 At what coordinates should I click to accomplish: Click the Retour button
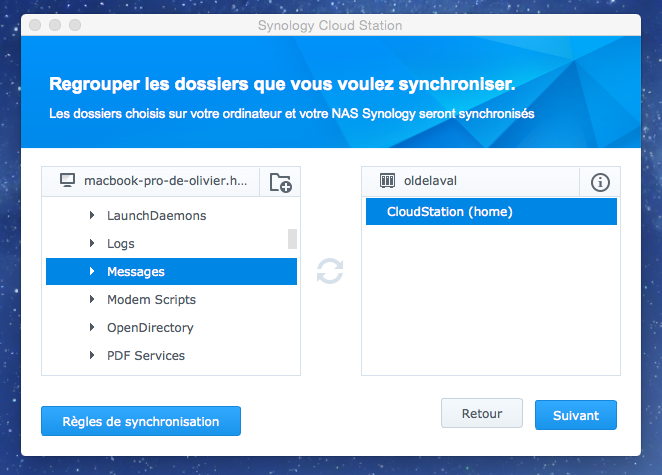(482, 413)
